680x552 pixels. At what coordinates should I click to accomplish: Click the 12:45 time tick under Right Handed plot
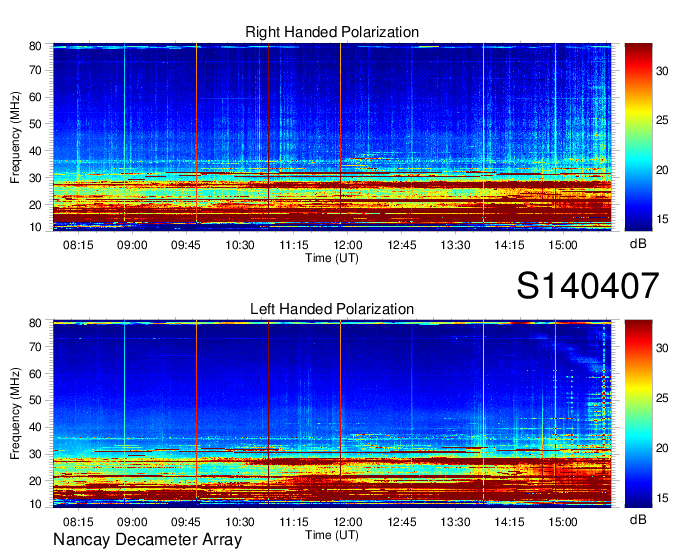[x=402, y=245]
